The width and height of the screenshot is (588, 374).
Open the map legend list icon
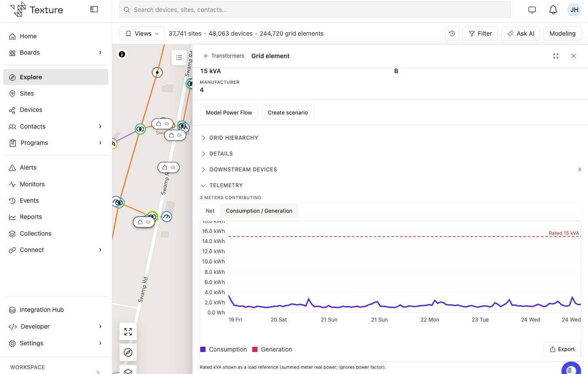click(179, 58)
